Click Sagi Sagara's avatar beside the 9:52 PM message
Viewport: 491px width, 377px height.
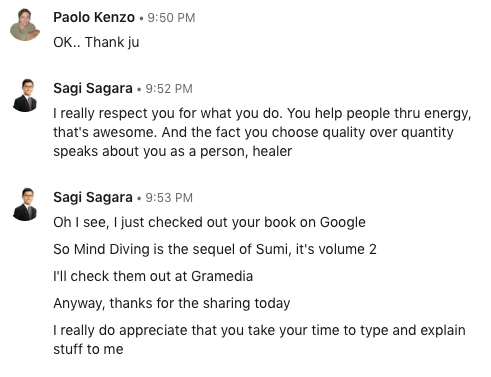25,96
